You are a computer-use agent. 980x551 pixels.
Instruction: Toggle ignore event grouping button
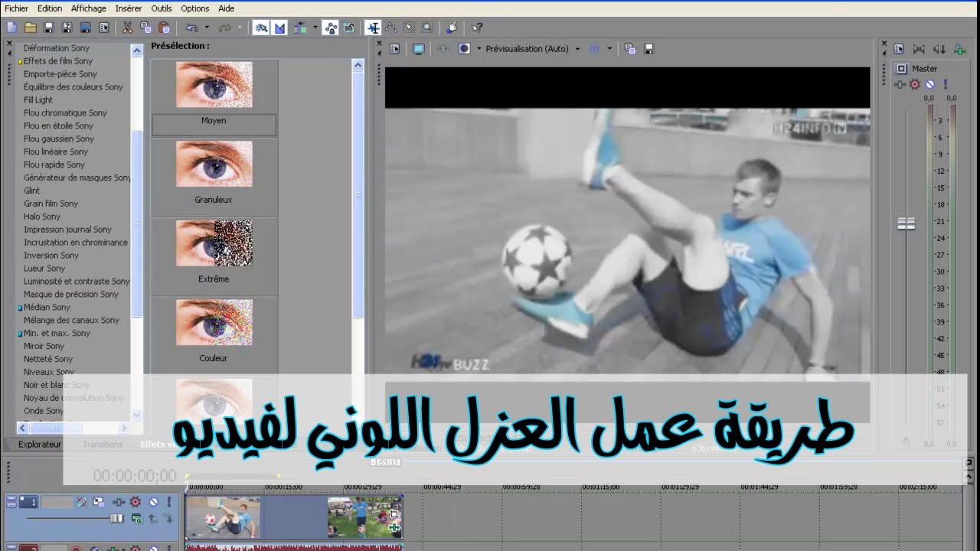click(349, 28)
